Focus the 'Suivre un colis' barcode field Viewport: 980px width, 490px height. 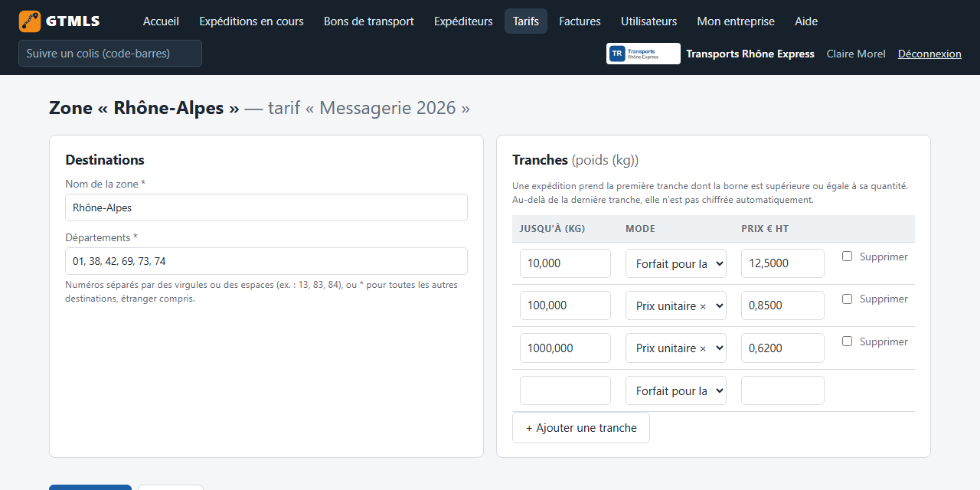110,54
